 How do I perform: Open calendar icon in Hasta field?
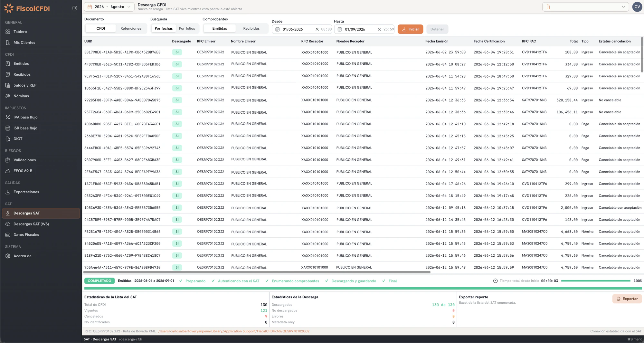tap(340, 29)
